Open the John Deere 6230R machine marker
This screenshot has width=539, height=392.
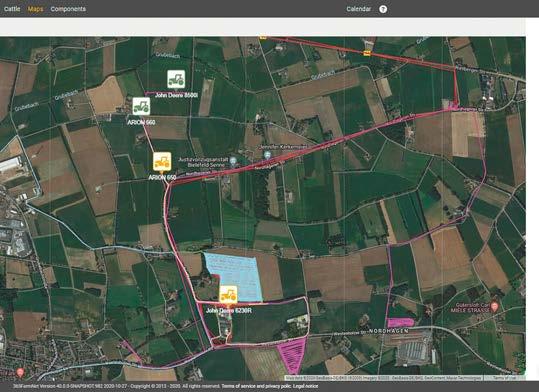click(228, 295)
